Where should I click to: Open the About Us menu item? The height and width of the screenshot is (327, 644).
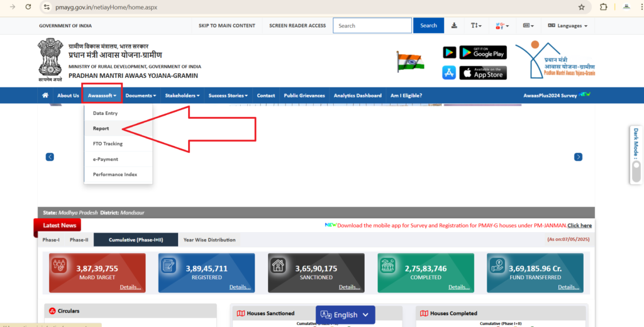tap(68, 96)
